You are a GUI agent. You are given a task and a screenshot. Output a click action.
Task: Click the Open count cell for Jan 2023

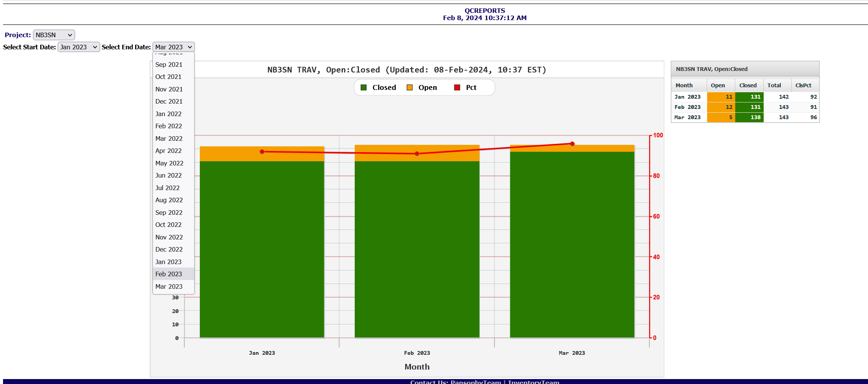click(x=721, y=97)
